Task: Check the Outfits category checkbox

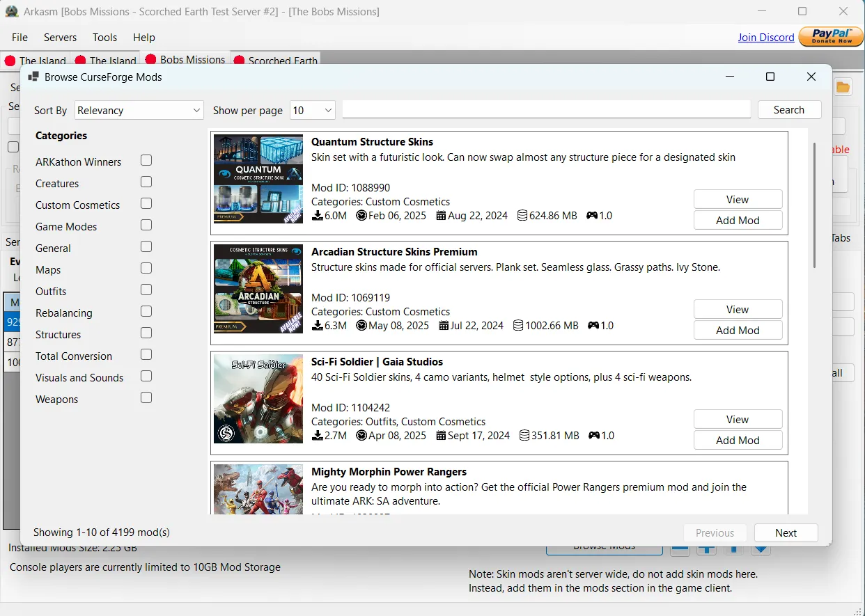Action: [x=146, y=290]
